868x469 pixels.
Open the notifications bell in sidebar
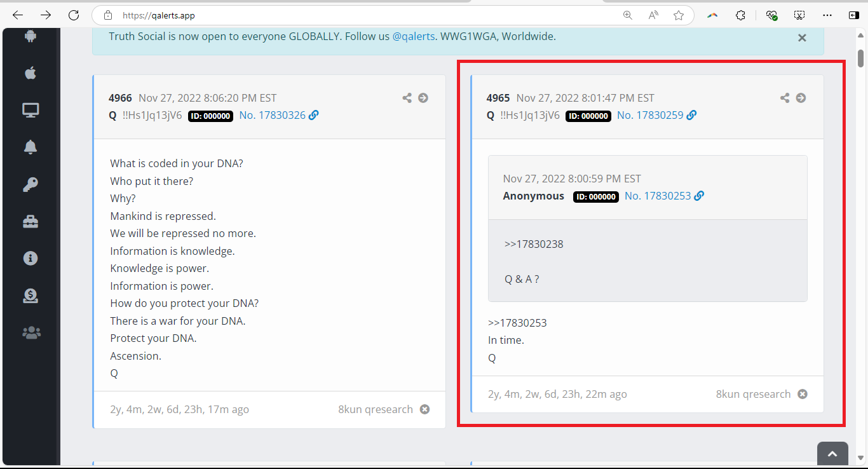point(31,147)
